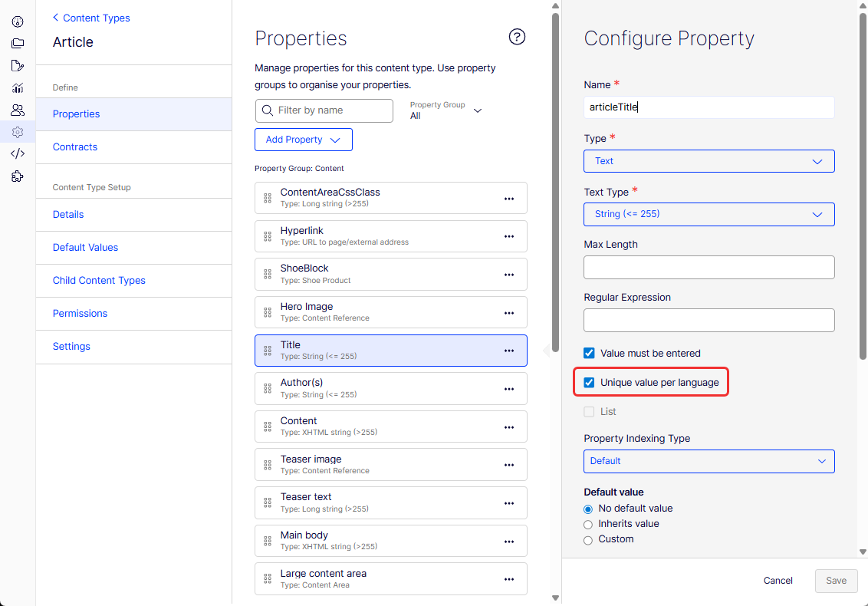868x606 pixels.
Task: Open the analytics chart icon in sidebar
Action: (x=18, y=87)
